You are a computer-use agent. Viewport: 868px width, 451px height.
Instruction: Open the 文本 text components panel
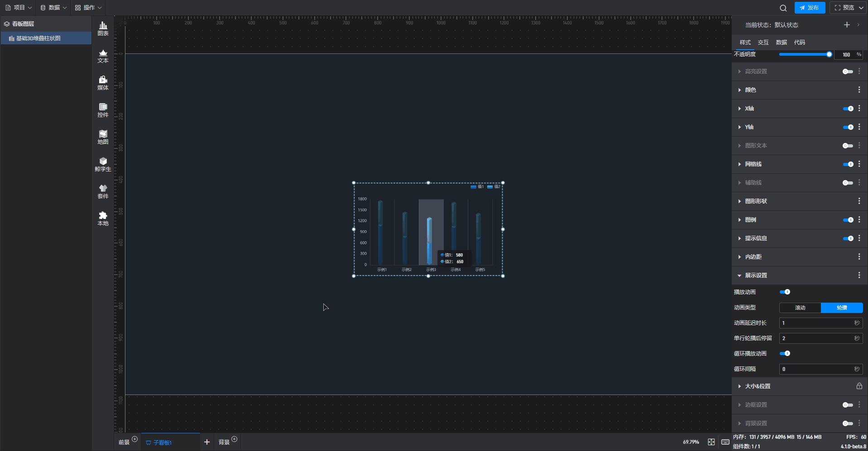tap(103, 56)
